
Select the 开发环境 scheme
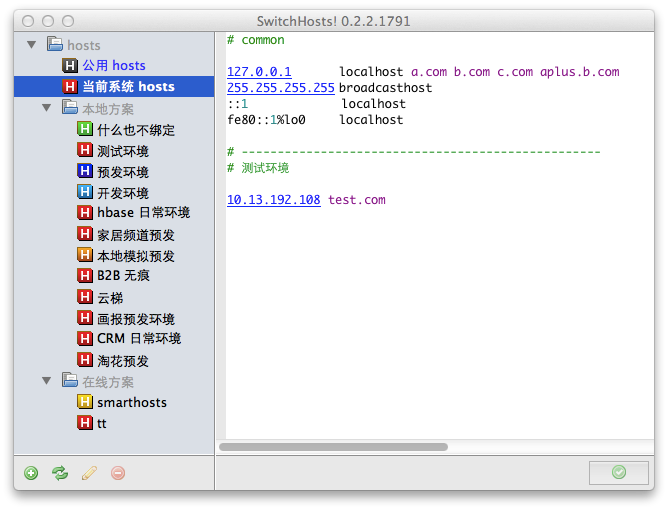(123, 193)
